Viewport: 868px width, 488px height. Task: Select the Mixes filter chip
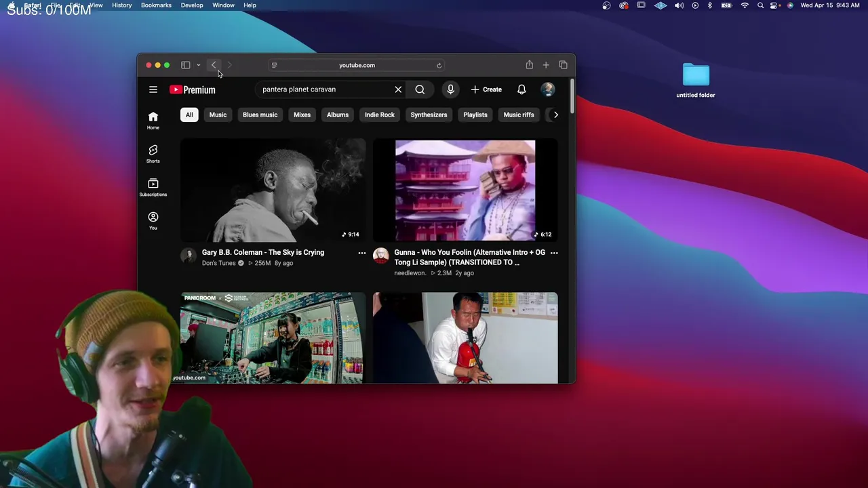302,115
